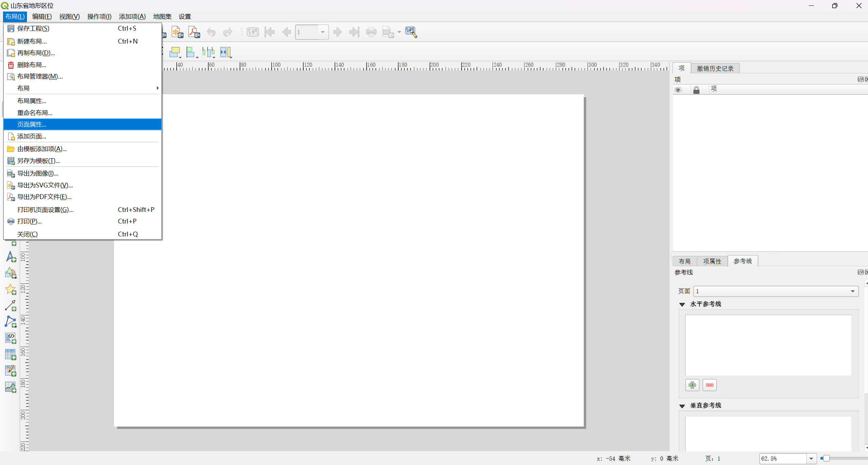Screen dimensions: 868x465
Task: Open the Export Atlas dropdown arrow
Action: [x=399, y=32]
